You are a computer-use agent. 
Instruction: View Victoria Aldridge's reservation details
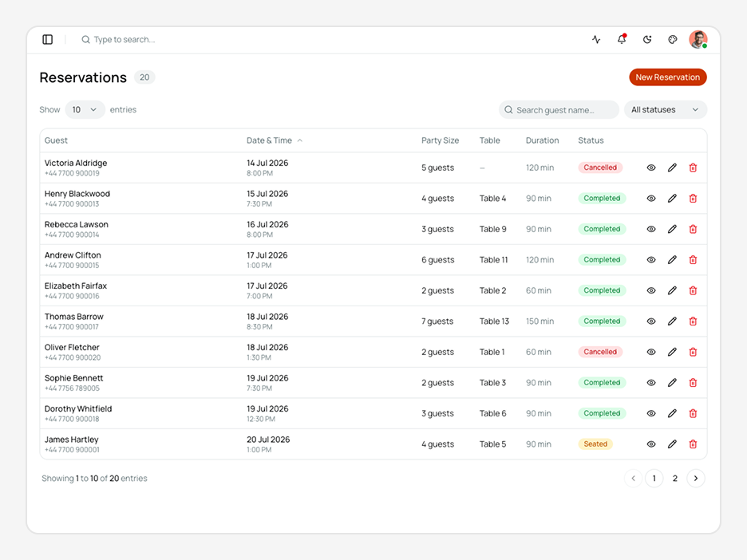point(651,168)
